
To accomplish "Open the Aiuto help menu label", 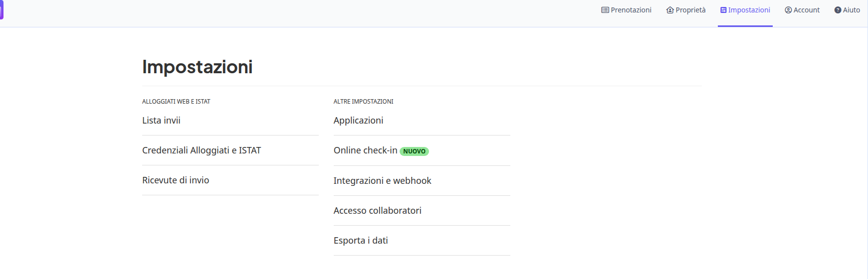I will 852,10.
